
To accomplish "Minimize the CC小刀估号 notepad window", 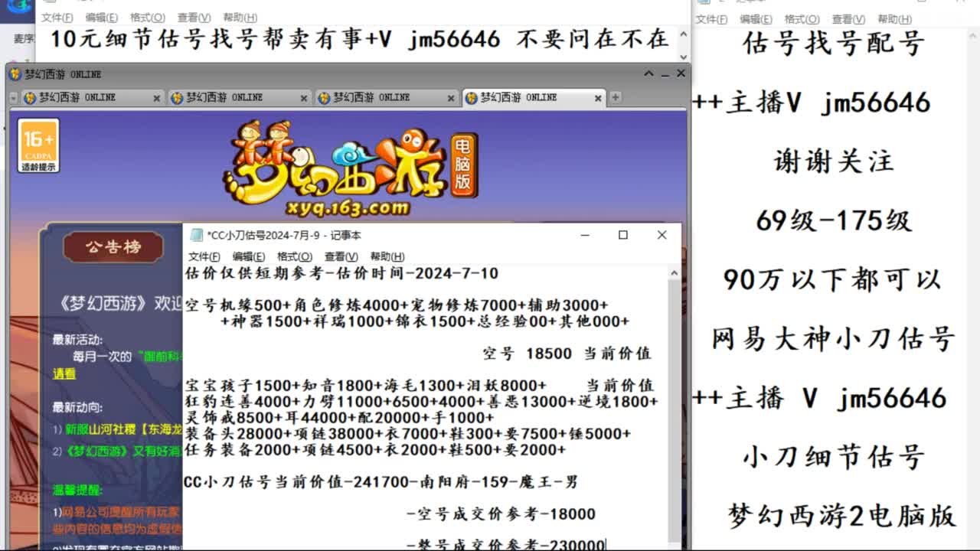I will coord(584,235).
